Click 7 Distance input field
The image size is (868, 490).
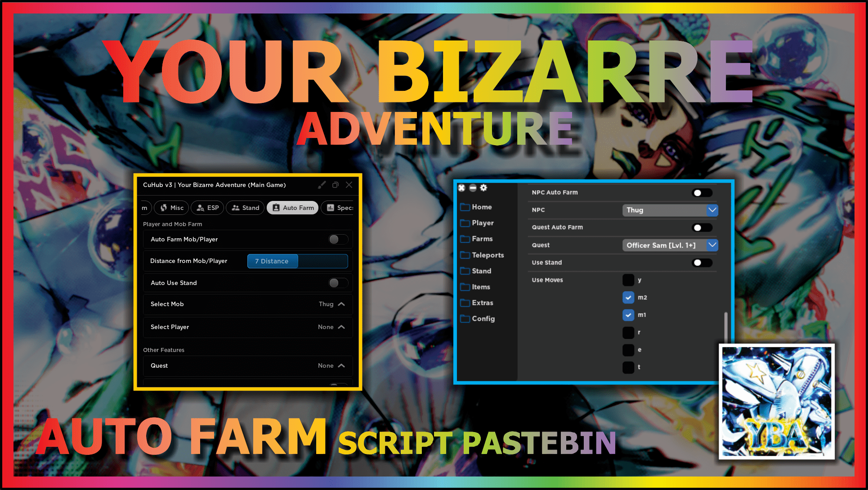[271, 260]
